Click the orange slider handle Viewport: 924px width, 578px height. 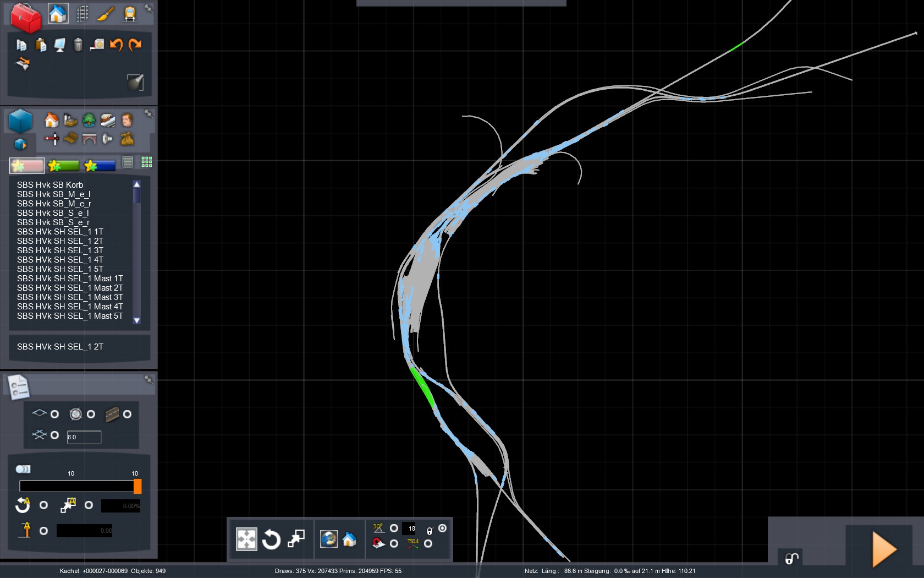tap(137, 486)
